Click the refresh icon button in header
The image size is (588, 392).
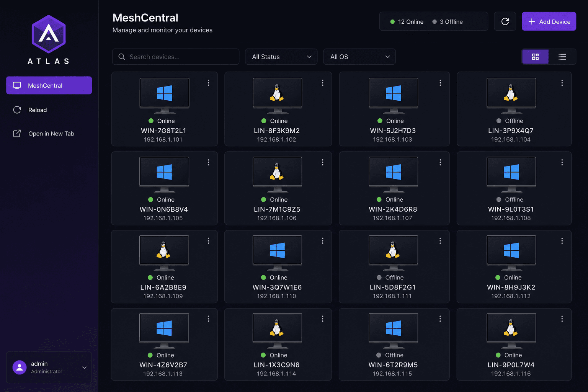pyautogui.click(x=505, y=21)
